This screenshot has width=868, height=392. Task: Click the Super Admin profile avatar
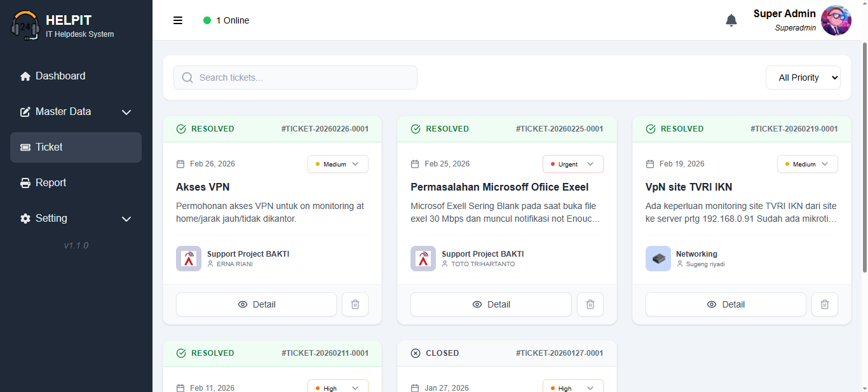coord(836,20)
